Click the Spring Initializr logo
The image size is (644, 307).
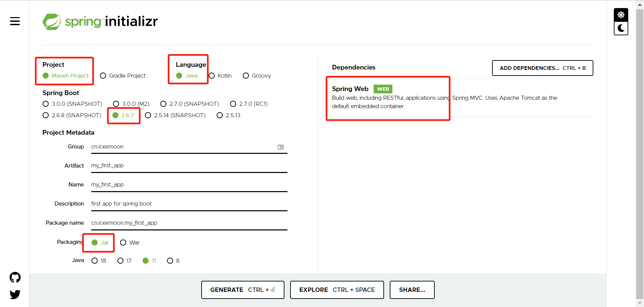100,21
